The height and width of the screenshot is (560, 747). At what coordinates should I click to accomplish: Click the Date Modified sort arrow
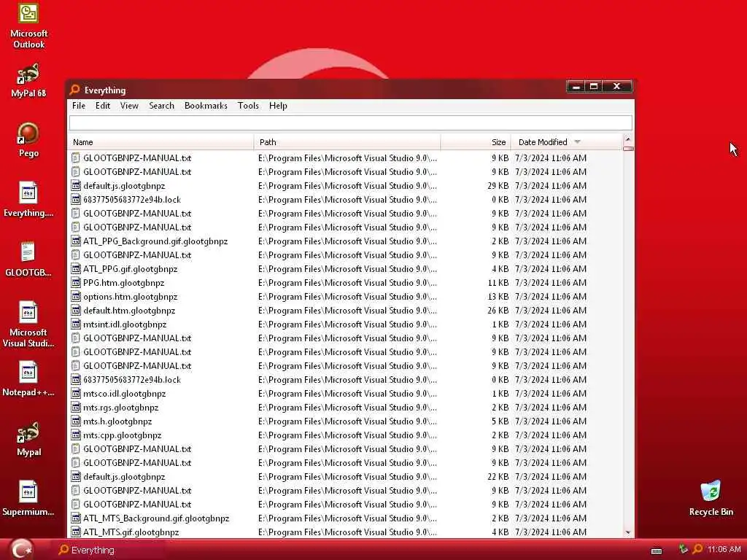coord(578,142)
